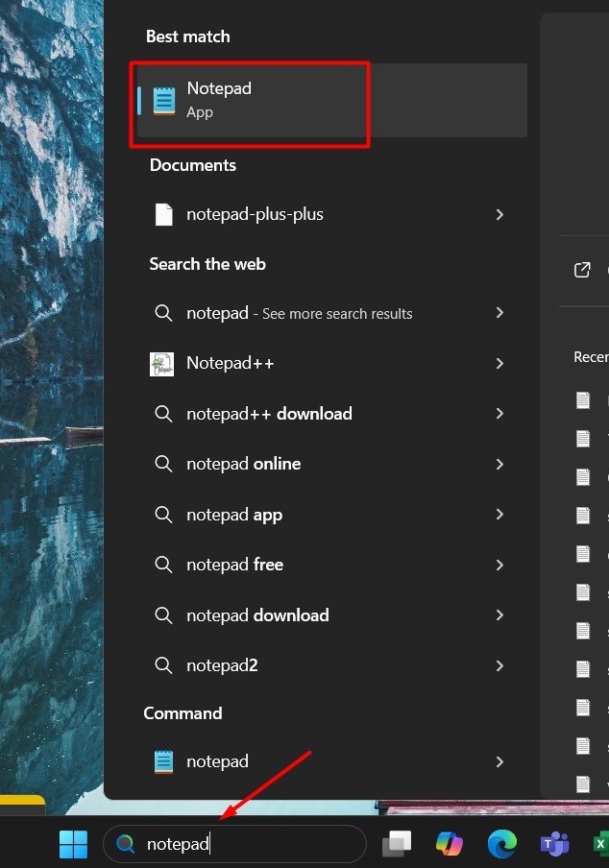Expand the 'notepad++ download' chevron
The image size is (609, 868).
(x=499, y=414)
